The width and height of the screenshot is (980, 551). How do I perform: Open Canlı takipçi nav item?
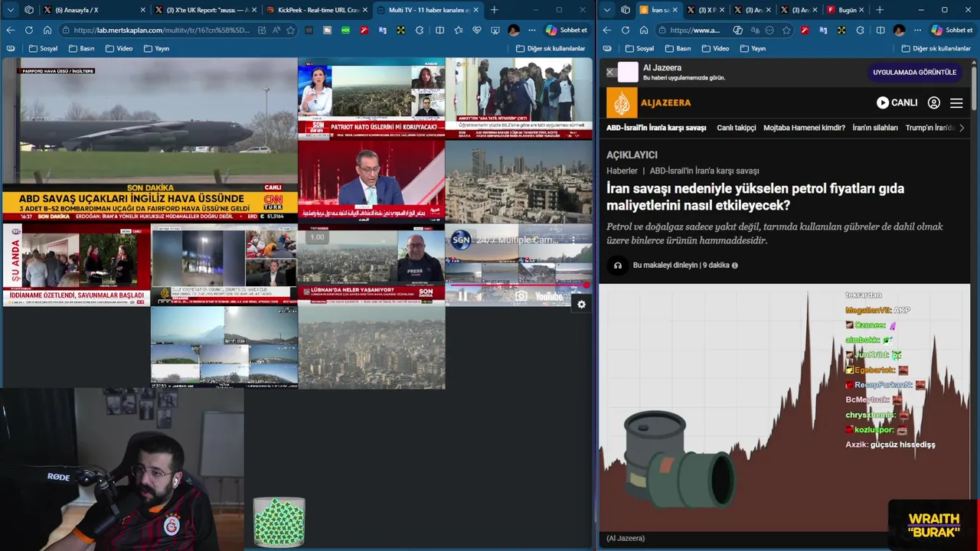tap(736, 128)
